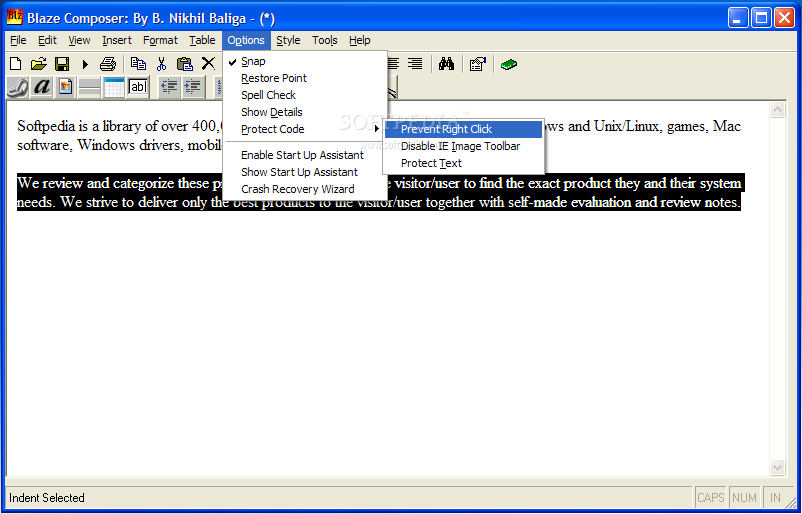
Task: Click the highlighted 'We review and categorize' paragraph
Action: [x=380, y=192]
